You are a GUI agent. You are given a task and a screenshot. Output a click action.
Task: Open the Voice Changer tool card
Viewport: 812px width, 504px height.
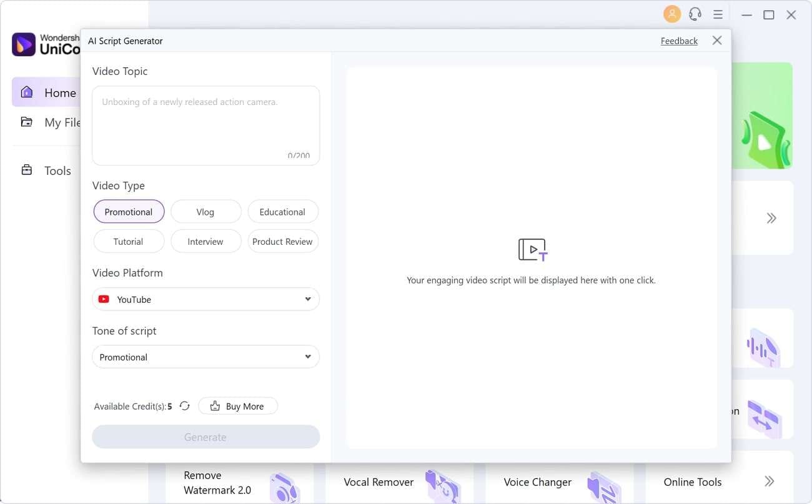tap(559, 482)
